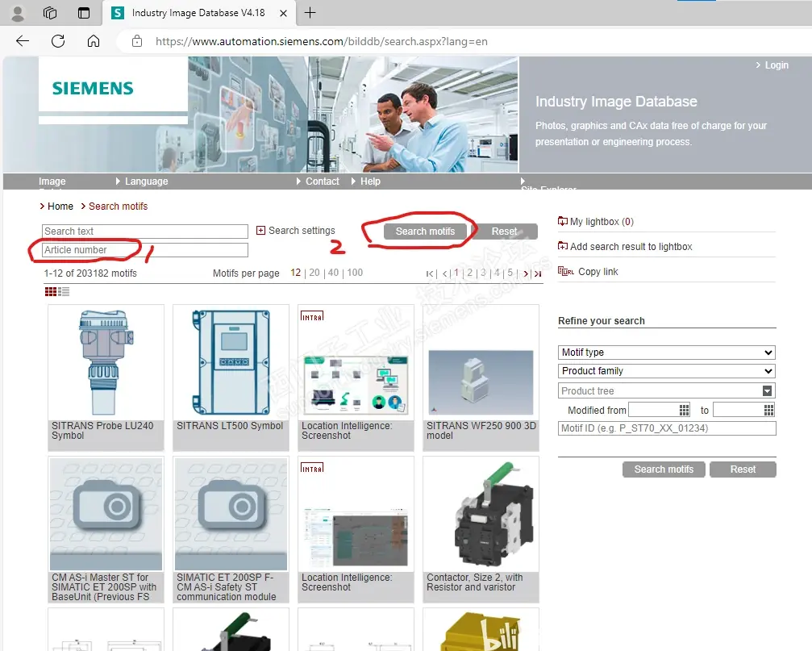Open the Motif type dropdown

pyautogui.click(x=667, y=353)
